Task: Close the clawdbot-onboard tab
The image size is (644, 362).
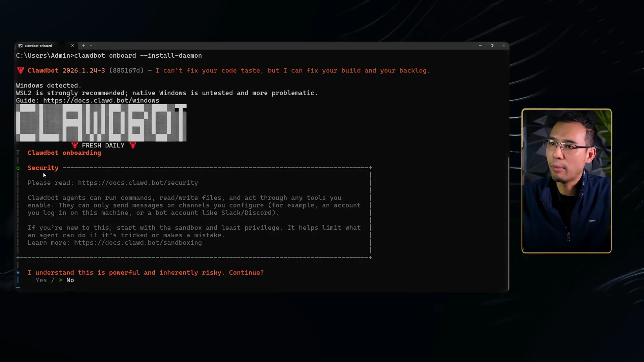Action: point(72,46)
